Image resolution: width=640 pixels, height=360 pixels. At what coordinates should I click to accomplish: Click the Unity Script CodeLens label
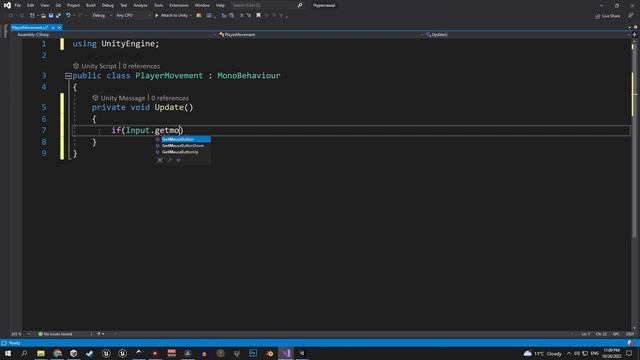[x=99, y=66]
